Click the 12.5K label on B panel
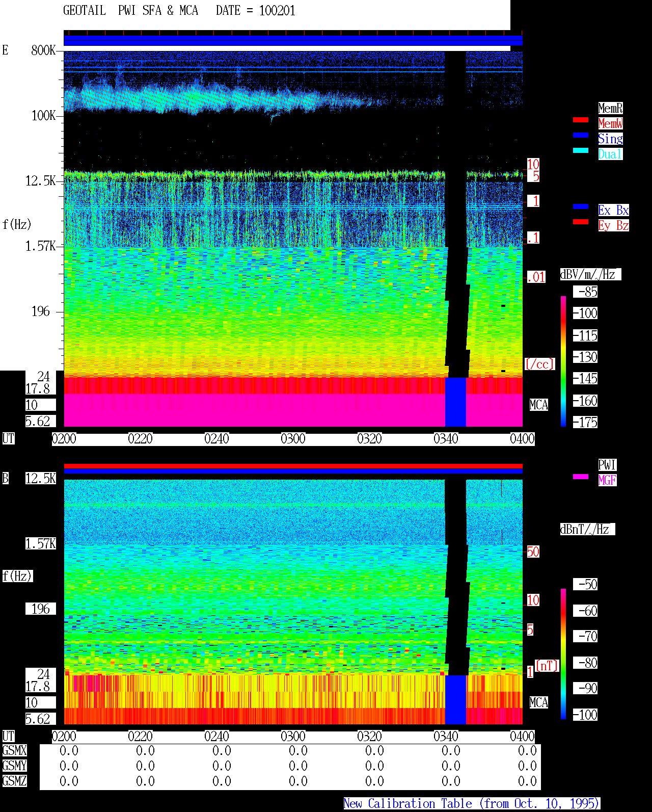The width and height of the screenshot is (652, 812). point(41,478)
